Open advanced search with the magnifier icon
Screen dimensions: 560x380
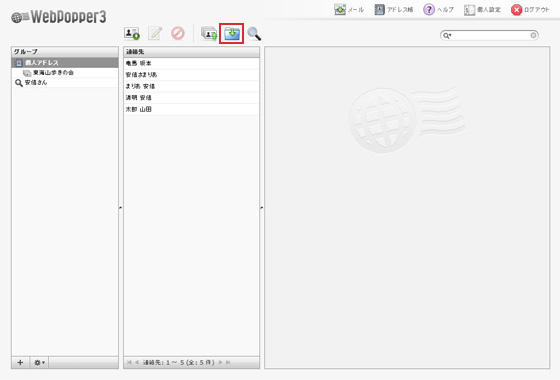[254, 34]
